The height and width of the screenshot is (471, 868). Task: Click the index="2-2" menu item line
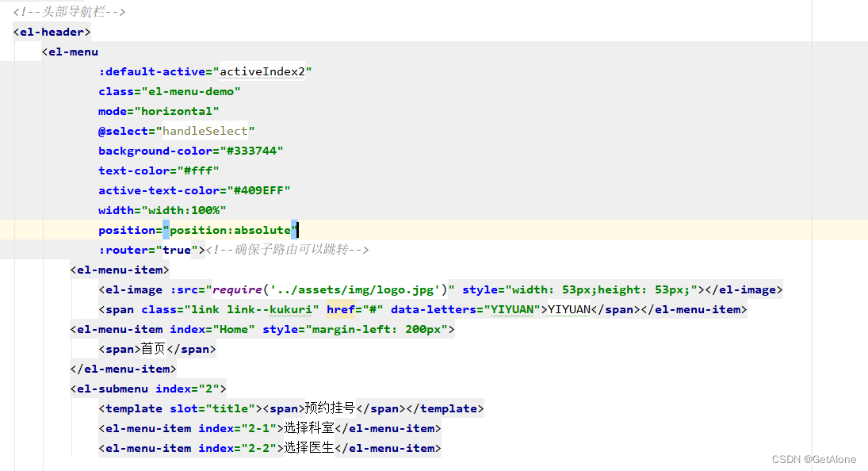[270, 449]
